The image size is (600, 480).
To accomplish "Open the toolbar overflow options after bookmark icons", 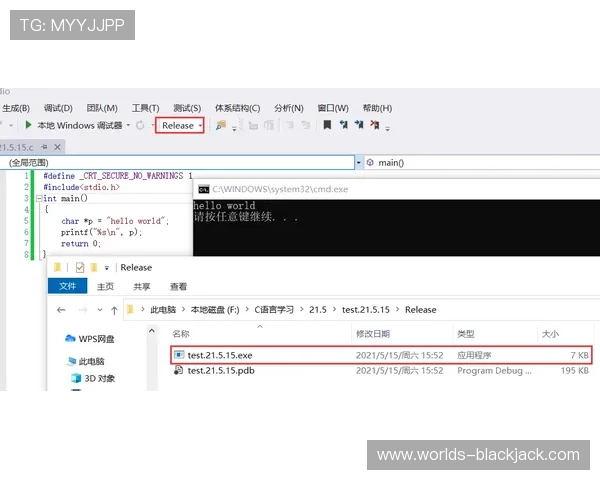I will tap(388, 129).
